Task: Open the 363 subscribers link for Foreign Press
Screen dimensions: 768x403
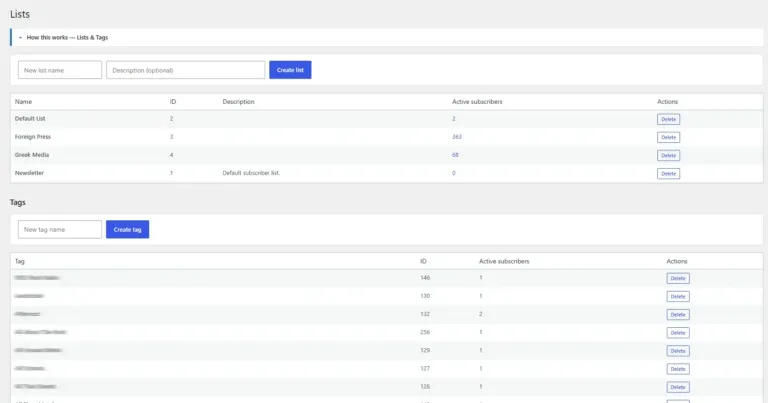Action: [x=456, y=137]
